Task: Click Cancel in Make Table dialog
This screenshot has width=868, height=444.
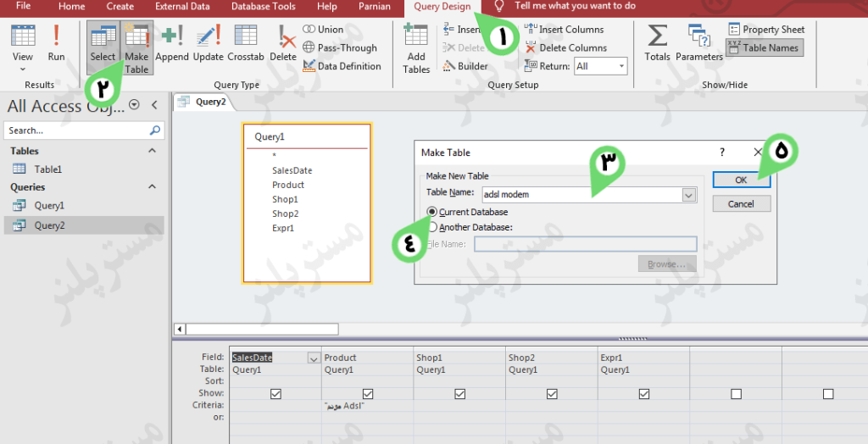Action: [x=741, y=203]
